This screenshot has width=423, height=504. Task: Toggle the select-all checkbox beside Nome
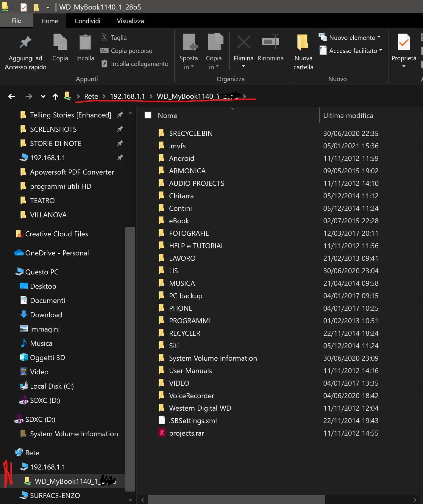click(148, 115)
